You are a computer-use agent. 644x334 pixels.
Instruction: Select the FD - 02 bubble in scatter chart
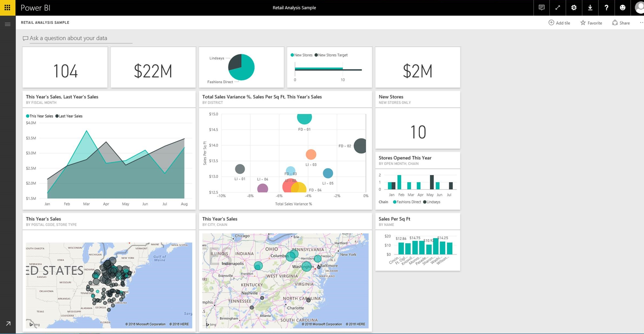(360, 146)
